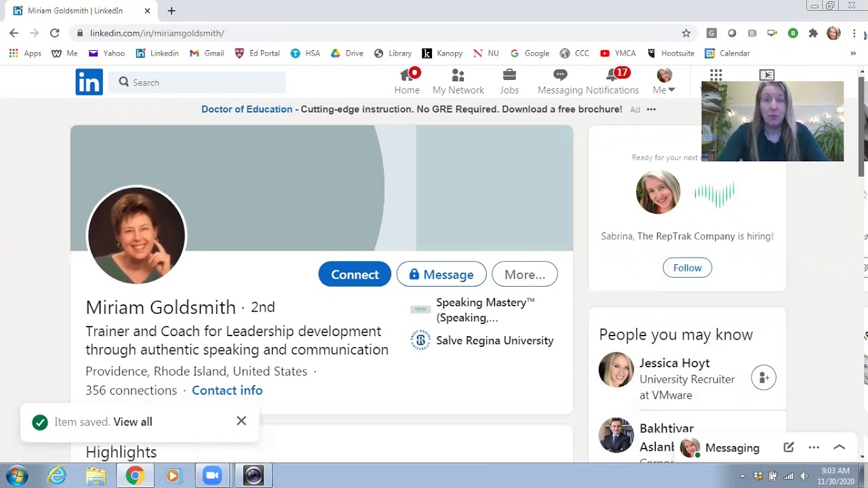The height and width of the screenshot is (488, 868).
Task: Compose a new message icon
Action: tap(789, 447)
